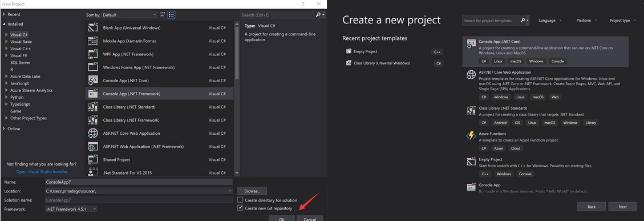644x221 pixels.
Task: Click the Back button
Action: (x=592, y=207)
